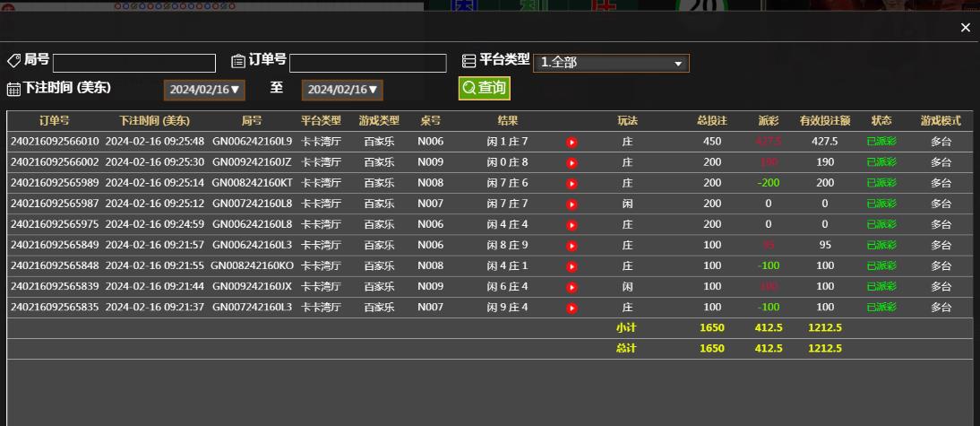Click bet time 2024-02-16 09:21:37
This screenshot has width=980, height=426.
(154, 307)
